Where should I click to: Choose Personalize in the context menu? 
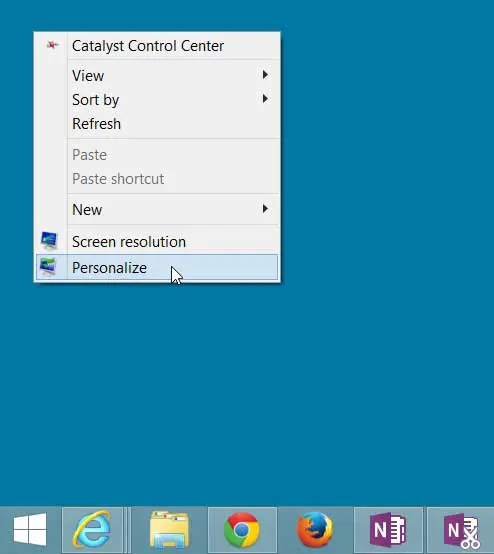(x=157, y=267)
